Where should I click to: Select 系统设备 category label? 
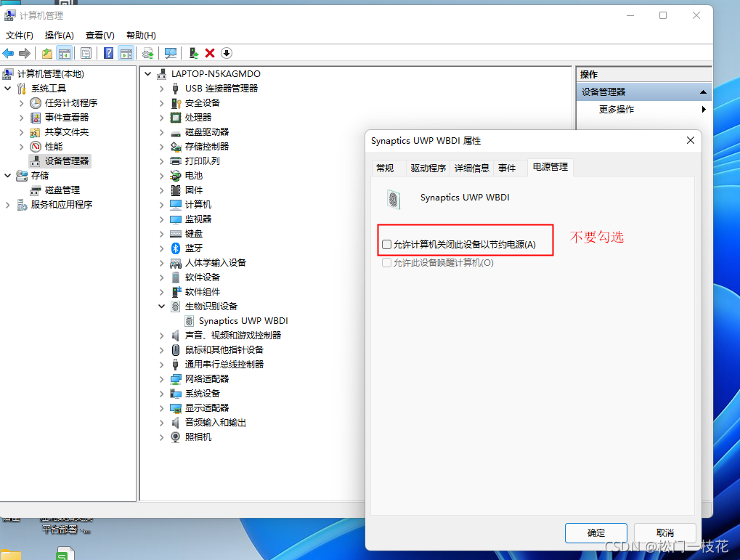(203, 394)
